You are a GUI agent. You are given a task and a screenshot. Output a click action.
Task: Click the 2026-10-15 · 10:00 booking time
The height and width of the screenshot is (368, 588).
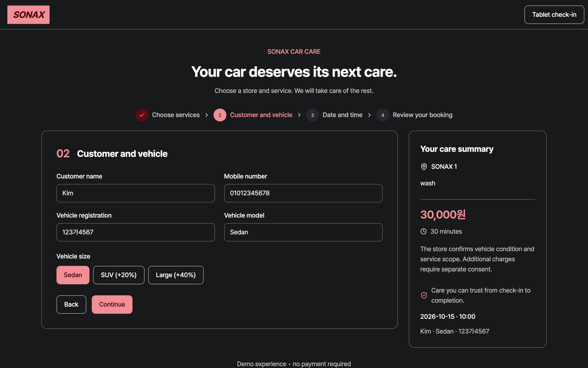point(448,316)
